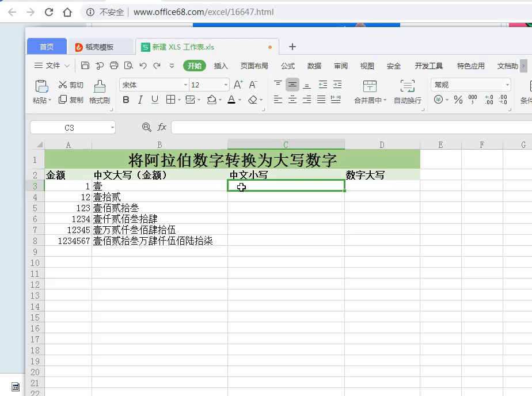The width and height of the screenshot is (532, 396).
Task: Reload the browser page
Action: pyautogui.click(x=49, y=12)
